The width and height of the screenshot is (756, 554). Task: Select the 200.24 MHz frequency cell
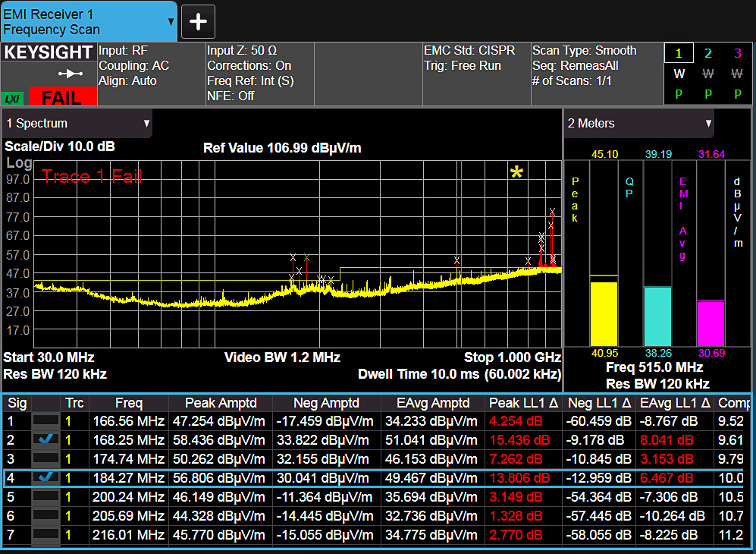pyautogui.click(x=128, y=496)
